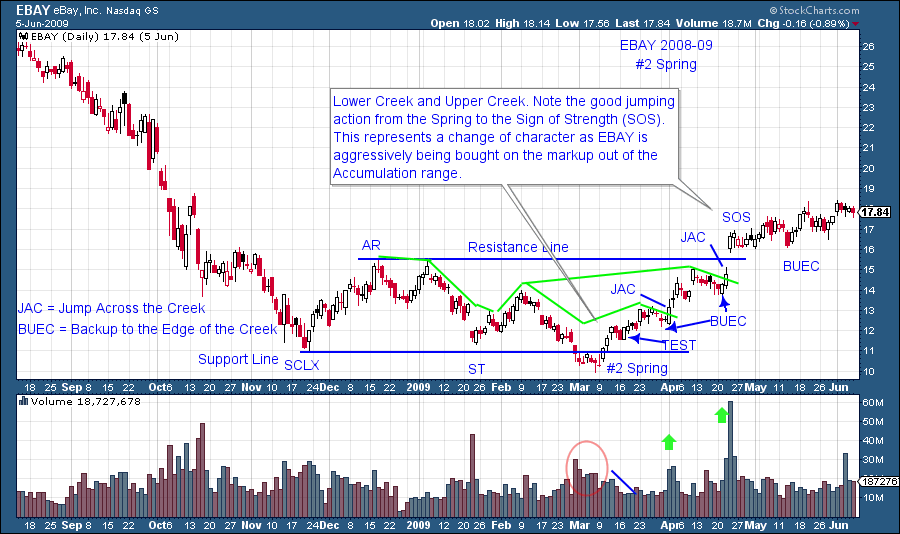900x534 pixels.
Task: Click the SOS label
Action: tap(736, 217)
